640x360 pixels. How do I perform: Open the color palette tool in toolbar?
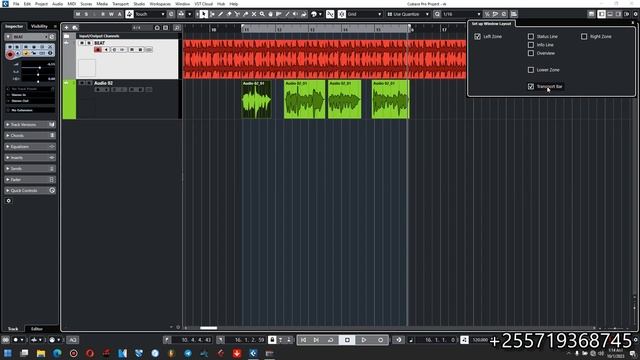314,14
